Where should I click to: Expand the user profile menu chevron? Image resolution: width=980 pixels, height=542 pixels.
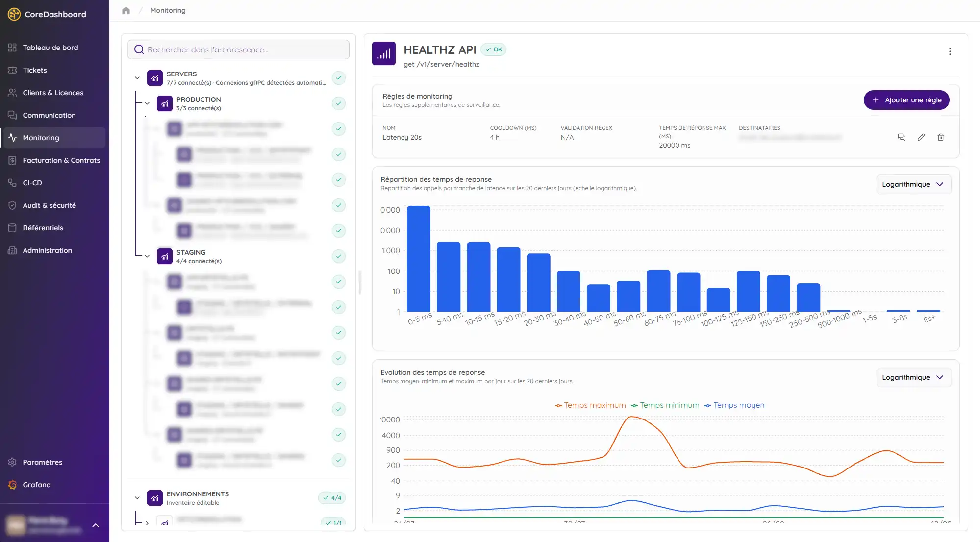coord(96,525)
